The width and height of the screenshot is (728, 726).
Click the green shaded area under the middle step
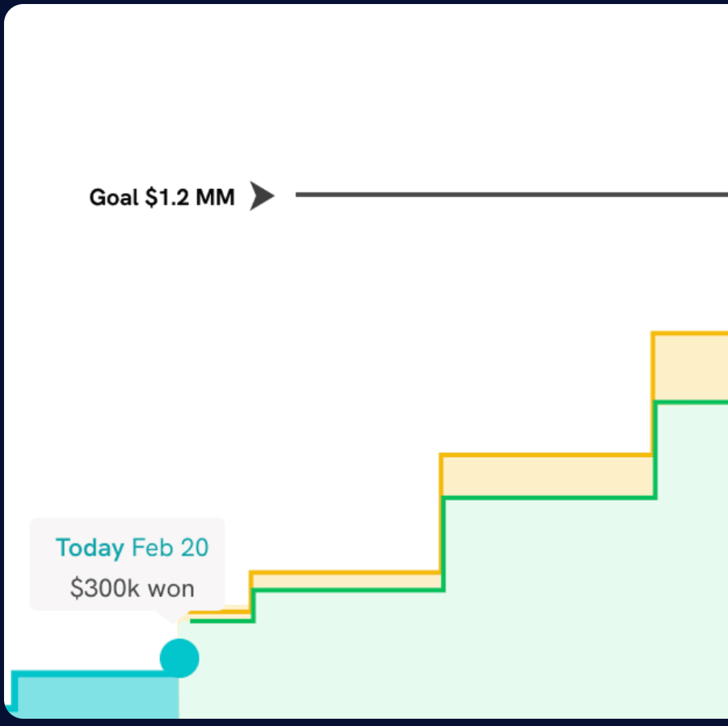[x=549, y=606]
